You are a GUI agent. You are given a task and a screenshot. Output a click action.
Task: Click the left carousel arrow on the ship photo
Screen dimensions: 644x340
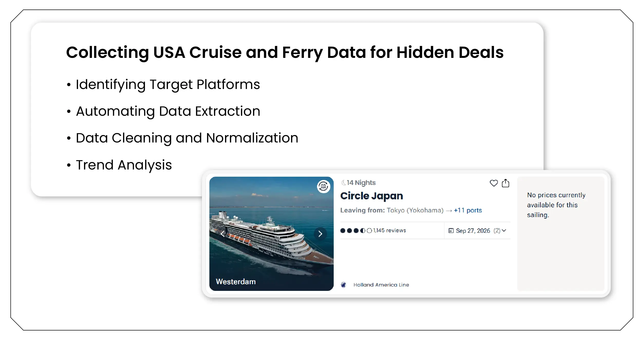(x=223, y=234)
